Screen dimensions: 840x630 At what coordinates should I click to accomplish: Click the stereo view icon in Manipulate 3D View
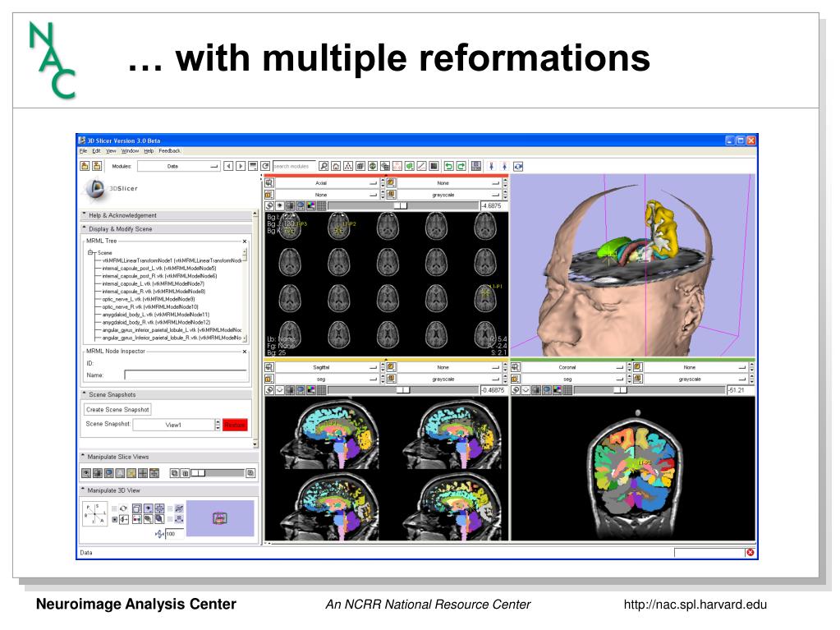[137, 519]
